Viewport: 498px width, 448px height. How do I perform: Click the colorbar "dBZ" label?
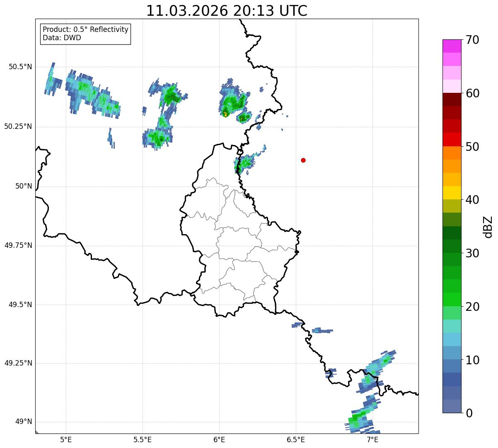pyautogui.click(x=488, y=227)
